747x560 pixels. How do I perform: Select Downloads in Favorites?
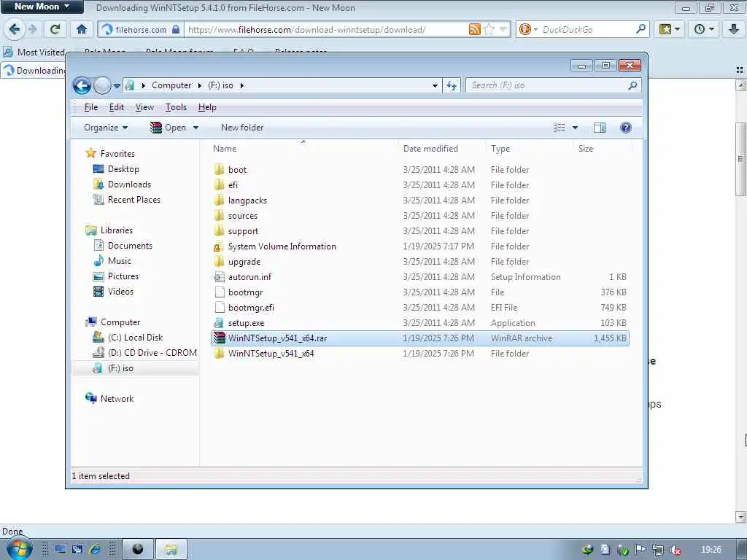pyautogui.click(x=129, y=184)
